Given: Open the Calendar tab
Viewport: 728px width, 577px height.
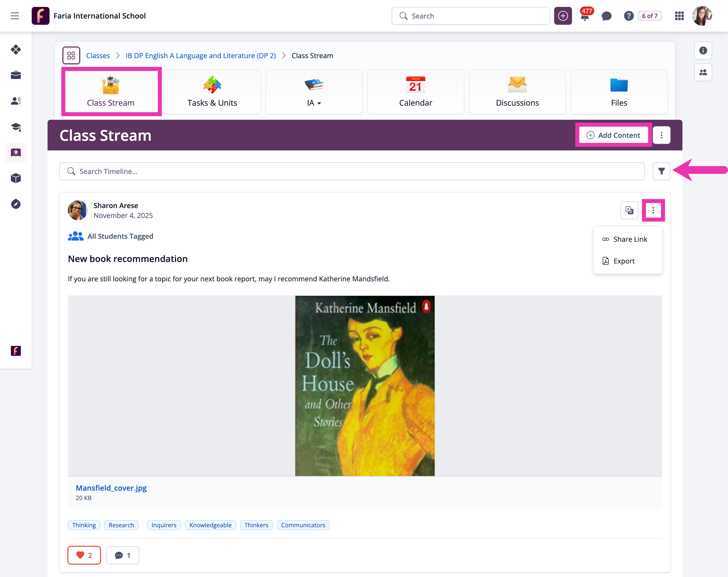Looking at the screenshot, I should pyautogui.click(x=416, y=92).
